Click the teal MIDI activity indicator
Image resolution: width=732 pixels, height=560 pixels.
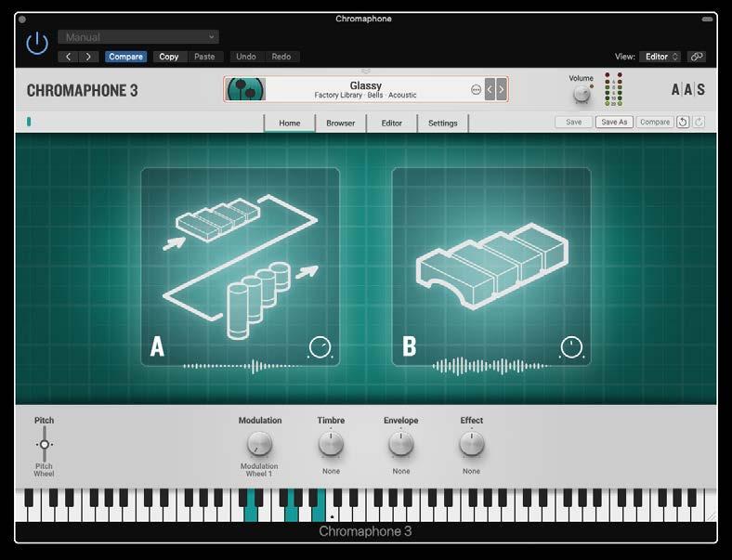coord(29,122)
